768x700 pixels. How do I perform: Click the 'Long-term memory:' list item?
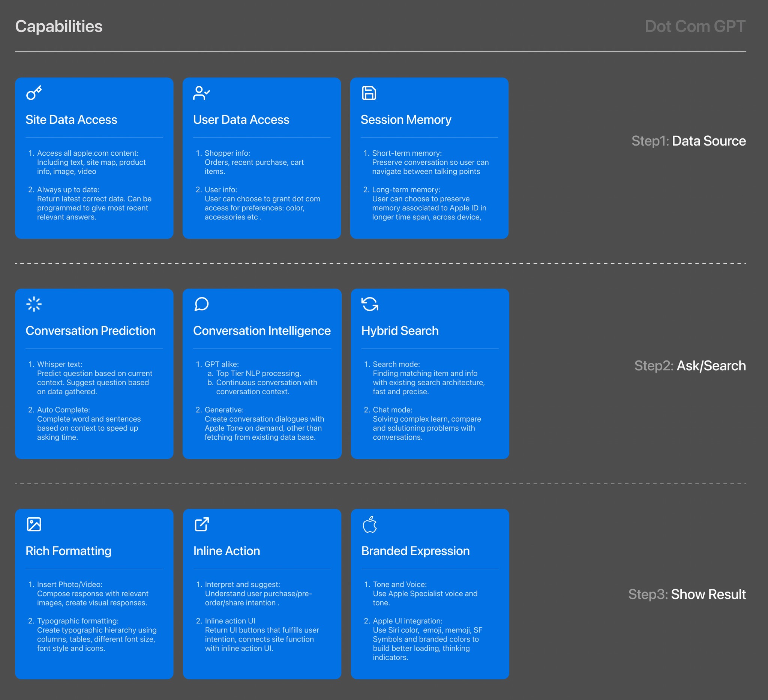coord(406,190)
